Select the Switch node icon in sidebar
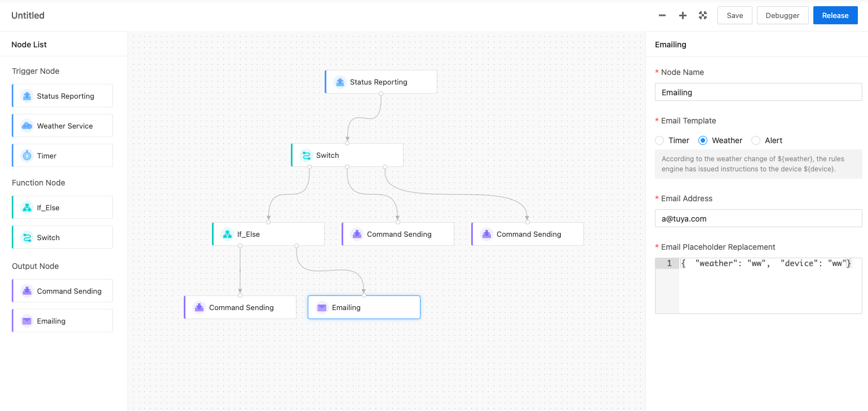868x411 pixels. 26,237
